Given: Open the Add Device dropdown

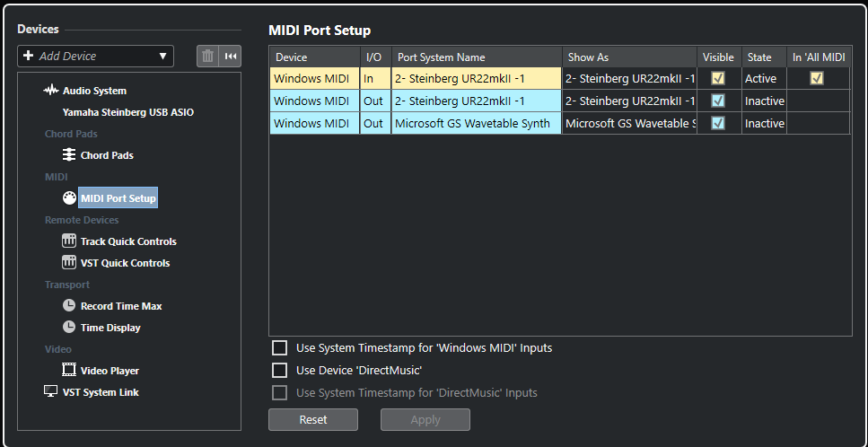Looking at the screenshot, I should click(x=96, y=56).
